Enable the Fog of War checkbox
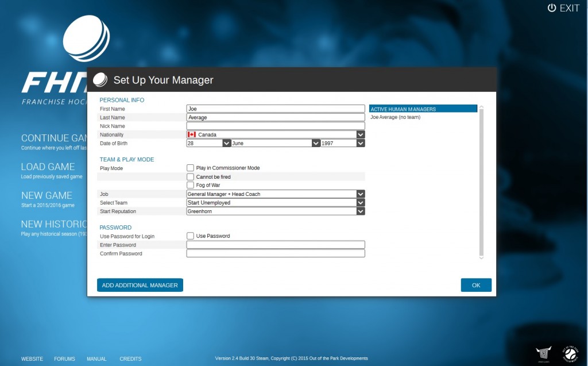588x366 pixels. (190, 185)
